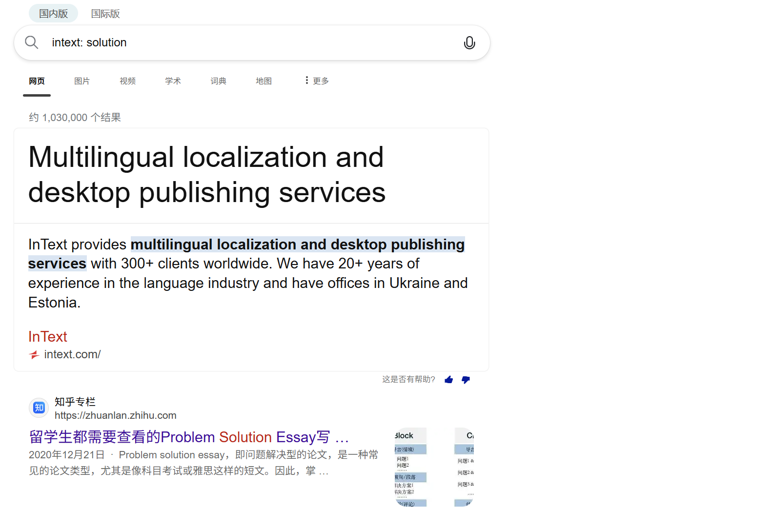Viewport: 773px width, 532px height.
Task: Give thumbs down feedback on answer
Action: point(466,380)
